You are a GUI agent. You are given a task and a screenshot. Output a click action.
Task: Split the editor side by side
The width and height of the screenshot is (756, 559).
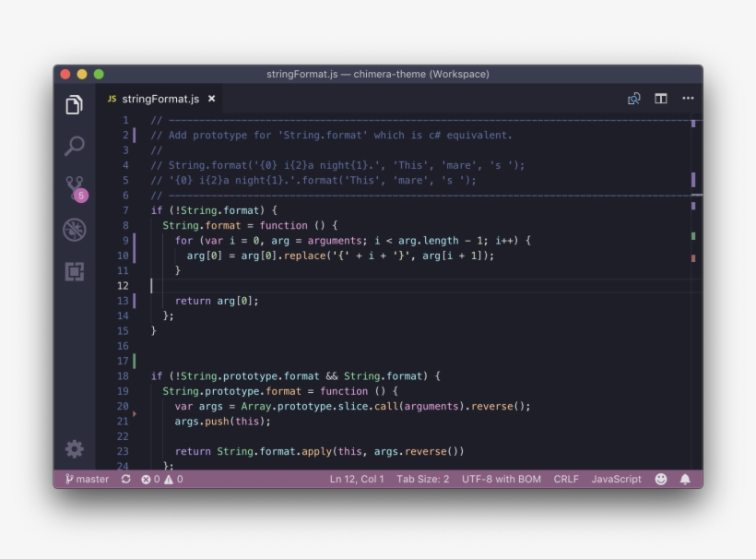point(660,99)
